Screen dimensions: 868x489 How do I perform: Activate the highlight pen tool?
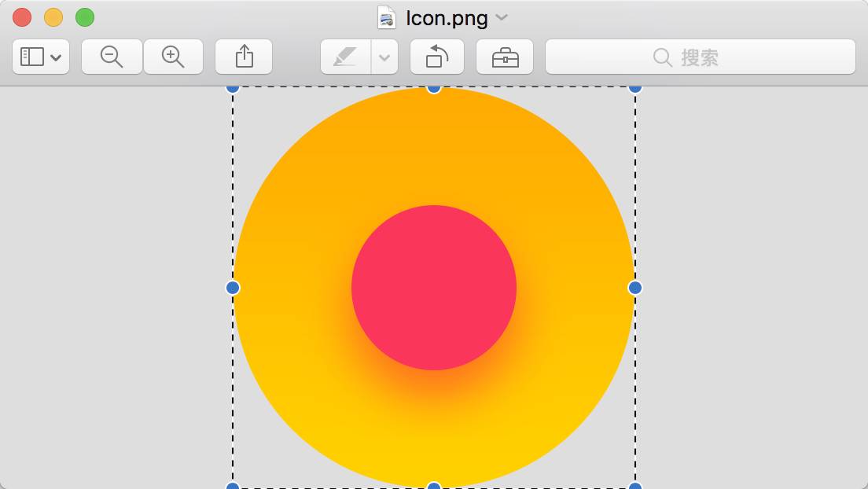click(x=346, y=57)
